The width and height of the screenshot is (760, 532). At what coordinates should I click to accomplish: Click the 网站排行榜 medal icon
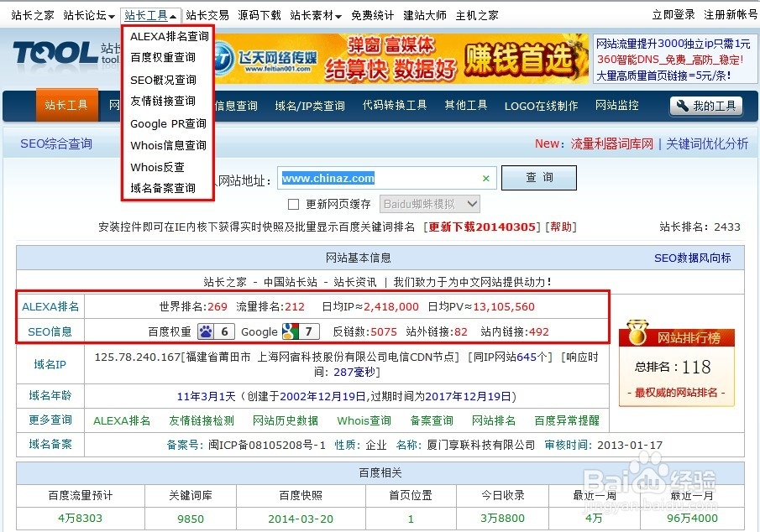point(637,332)
